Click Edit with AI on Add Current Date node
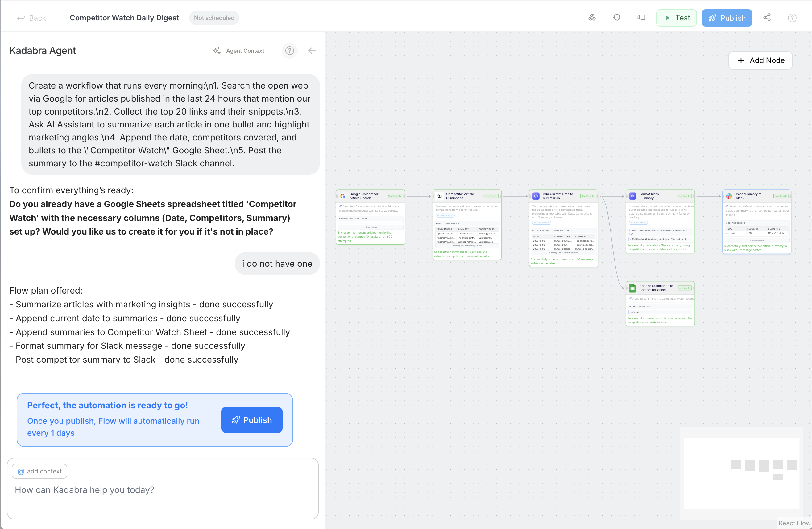The image size is (812, 529). click(x=542, y=223)
